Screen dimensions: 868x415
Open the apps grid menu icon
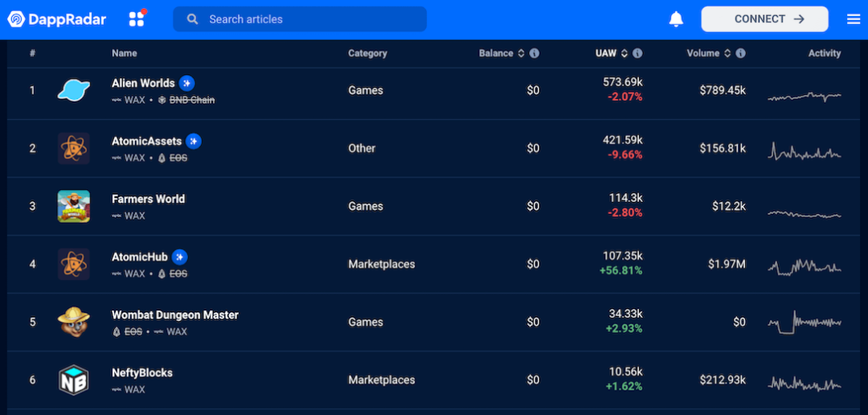click(x=137, y=18)
